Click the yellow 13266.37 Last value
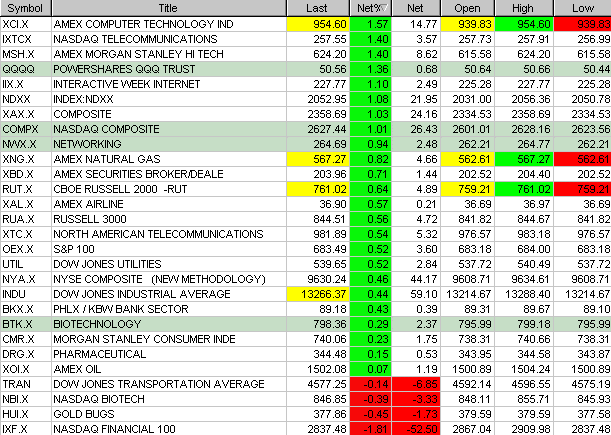611x435 pixels. (x=318, y=294)
